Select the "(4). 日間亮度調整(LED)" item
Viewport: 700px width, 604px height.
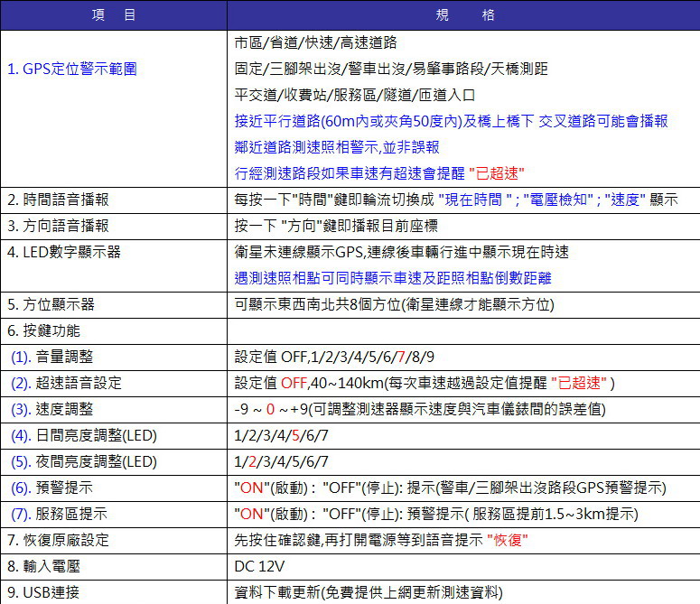click(x=84, y=436)
